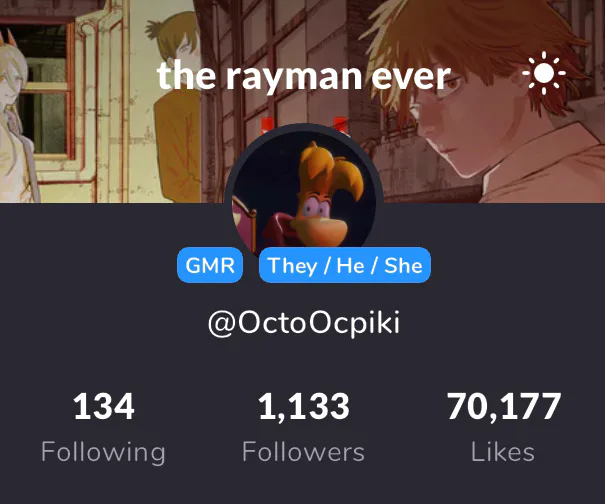Click the red objects above the avatar
The width and height of the screenshot is (605, 504).
coord(305,126)
